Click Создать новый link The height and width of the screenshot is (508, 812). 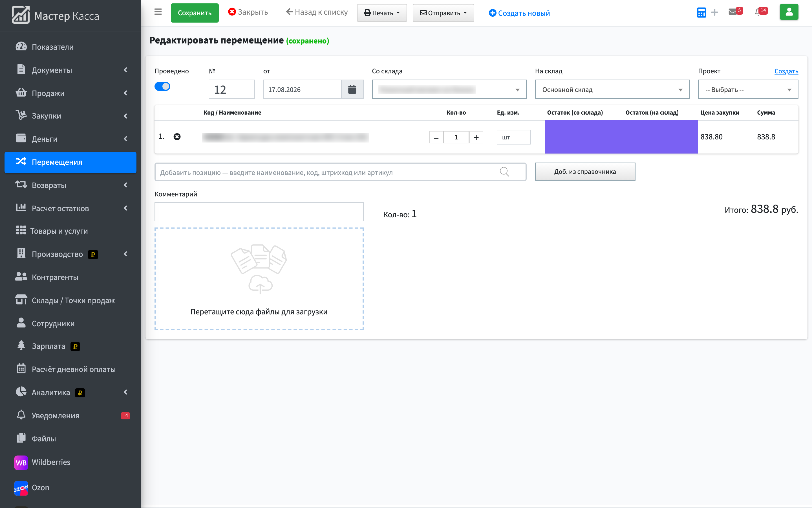519,13
